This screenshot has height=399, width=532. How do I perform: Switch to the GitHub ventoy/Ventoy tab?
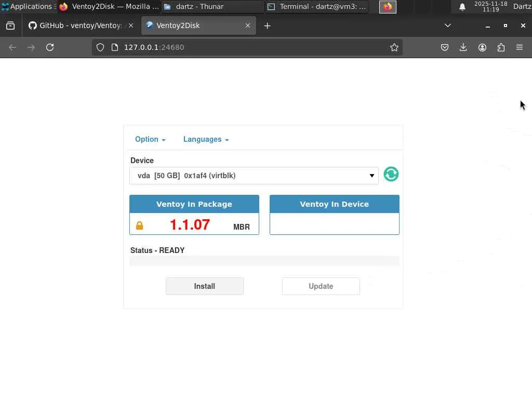coord(81,25)
